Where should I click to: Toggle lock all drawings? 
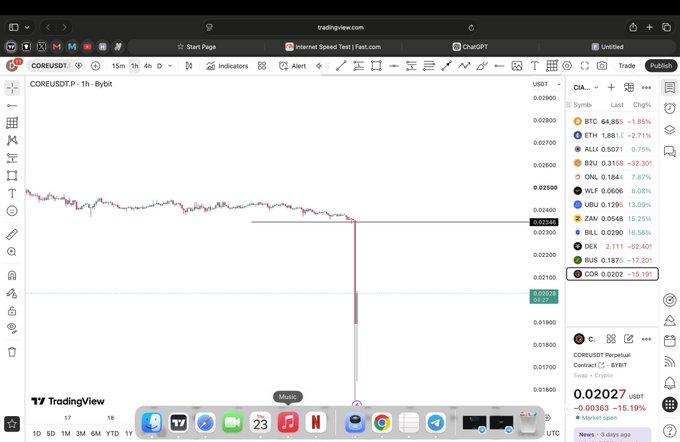12,311
